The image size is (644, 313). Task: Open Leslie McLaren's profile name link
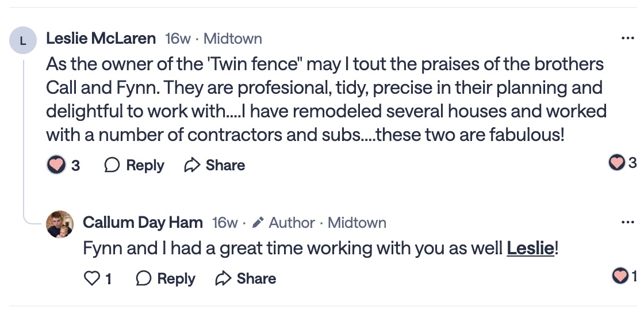[101, 39]
